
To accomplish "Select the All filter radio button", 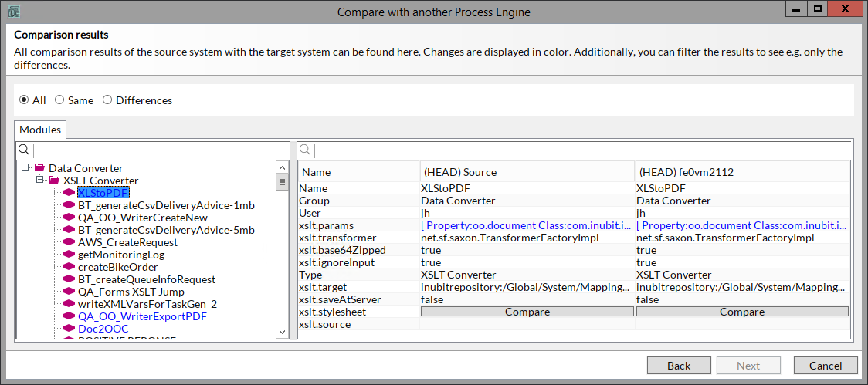I will [x=24, y=100].
